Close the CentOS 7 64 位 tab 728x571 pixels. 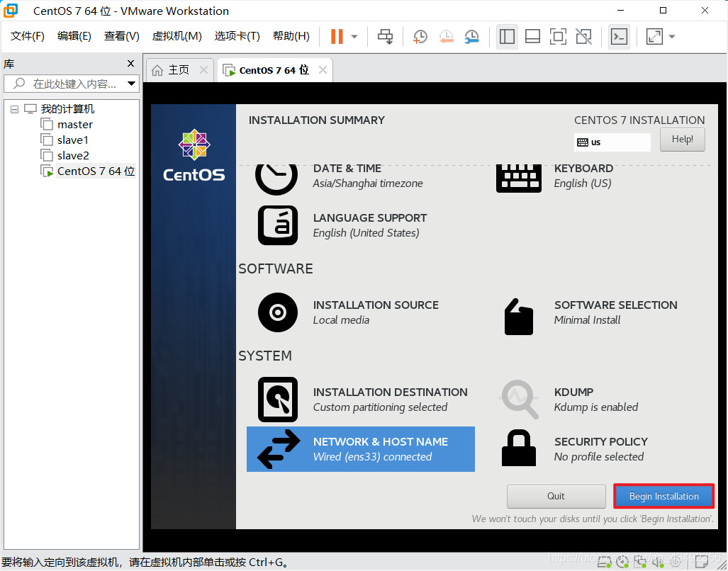coord(323,70)
